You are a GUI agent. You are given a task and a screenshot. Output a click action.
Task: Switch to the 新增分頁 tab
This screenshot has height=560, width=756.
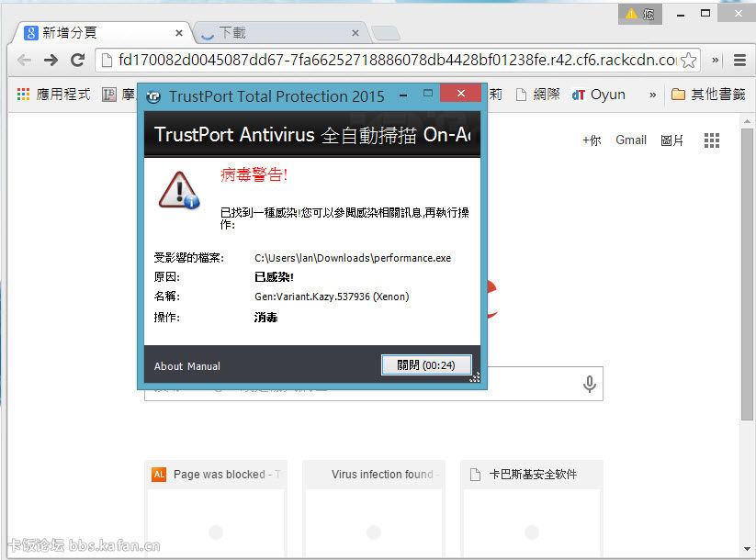(x=101, y=33)
